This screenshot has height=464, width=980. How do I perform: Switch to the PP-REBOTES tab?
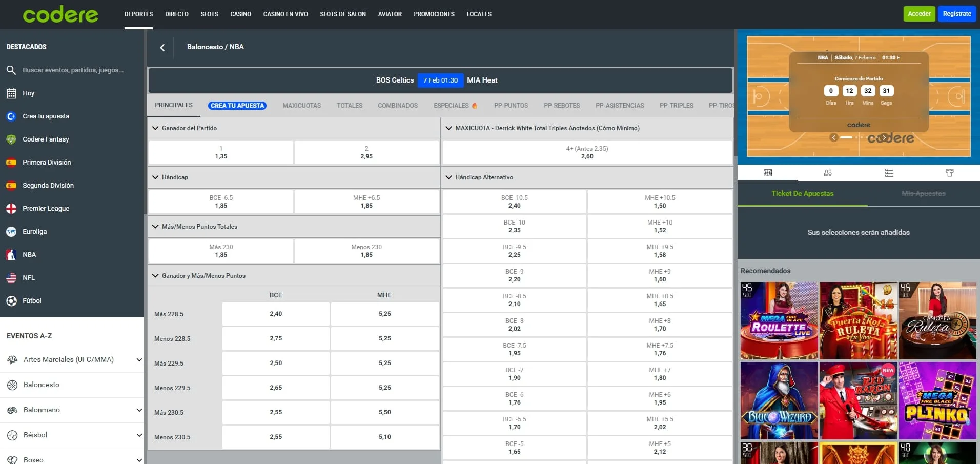pyautogui.click(x=562, y=106)
